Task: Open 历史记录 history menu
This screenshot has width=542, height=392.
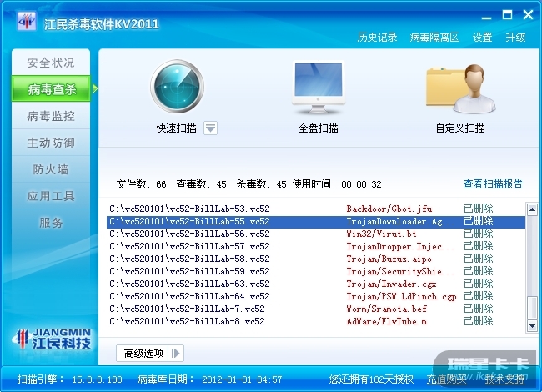Action: (377, 37)
